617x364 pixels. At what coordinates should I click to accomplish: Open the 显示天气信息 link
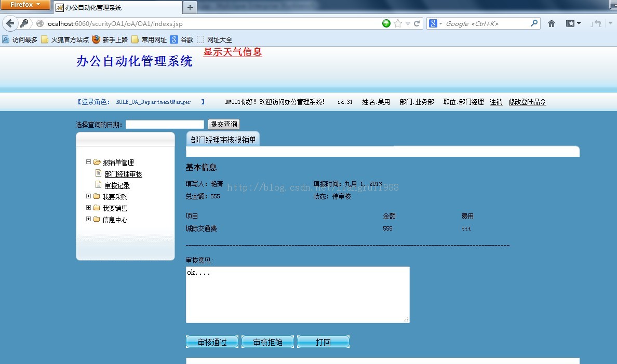coord(232,52)
